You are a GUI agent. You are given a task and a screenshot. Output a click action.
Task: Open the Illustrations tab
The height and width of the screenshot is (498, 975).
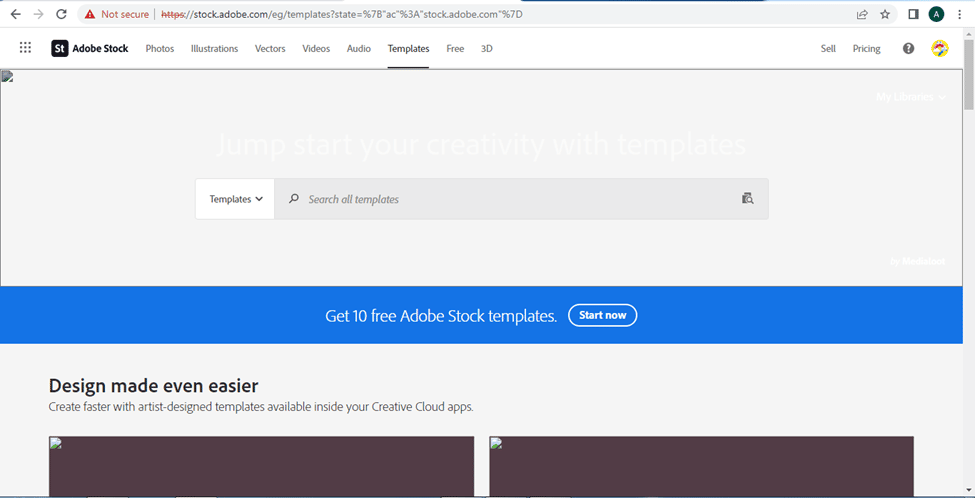tap(214, 48)
